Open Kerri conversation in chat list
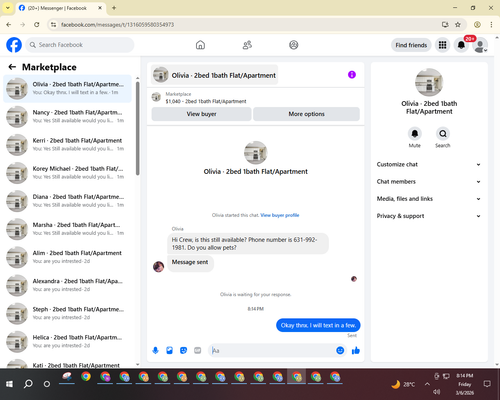Image resolution: width=500 pixels, height=400 pixels. click(67, 145)
